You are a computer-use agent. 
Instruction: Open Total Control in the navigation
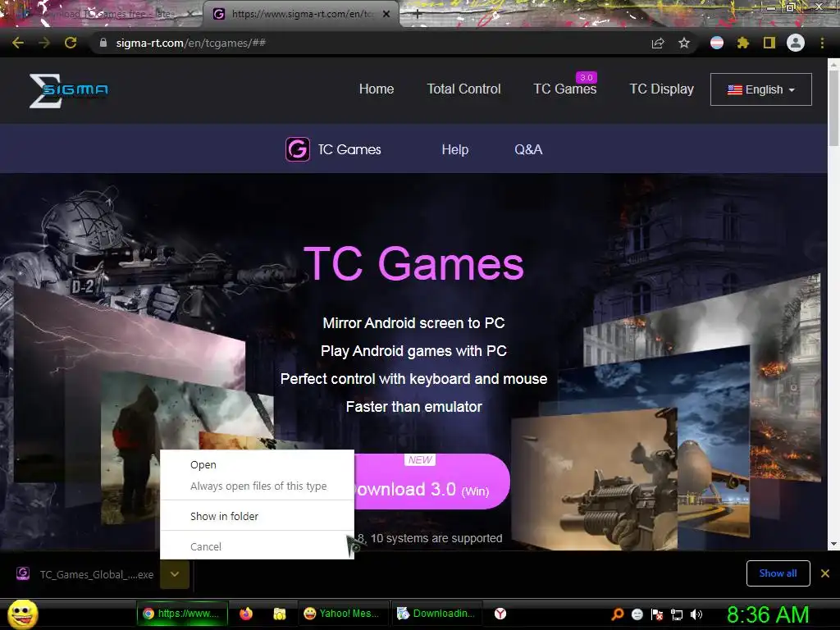point(464,89)
